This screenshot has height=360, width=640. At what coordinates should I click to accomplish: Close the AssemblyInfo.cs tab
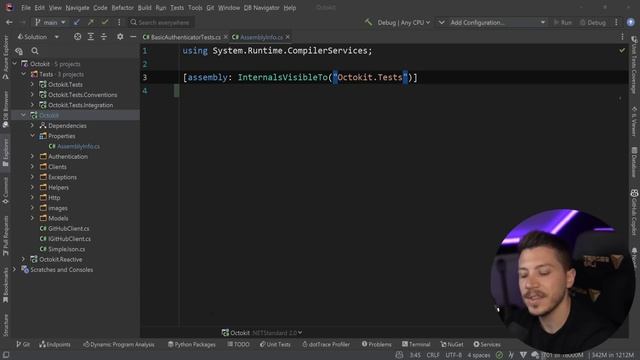point(288,37)
